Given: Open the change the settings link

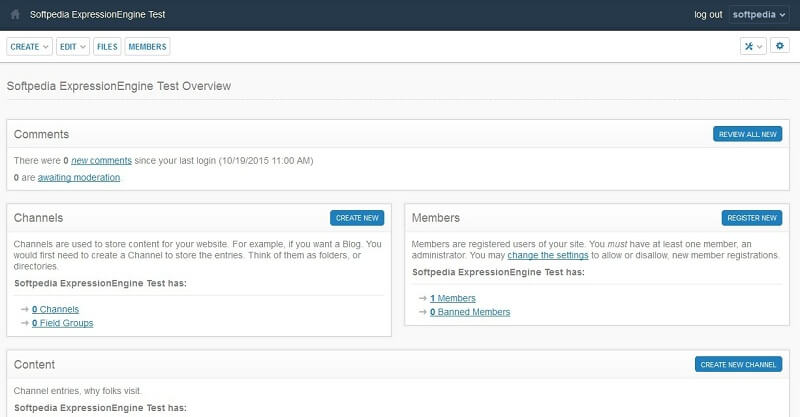Looking at the screenshot, I should [548, 255].
